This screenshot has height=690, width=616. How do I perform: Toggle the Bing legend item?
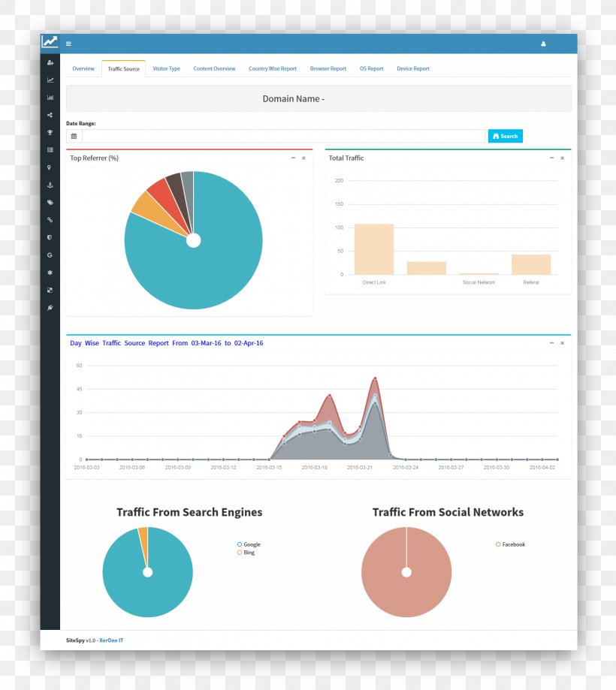tap(246, 553)
